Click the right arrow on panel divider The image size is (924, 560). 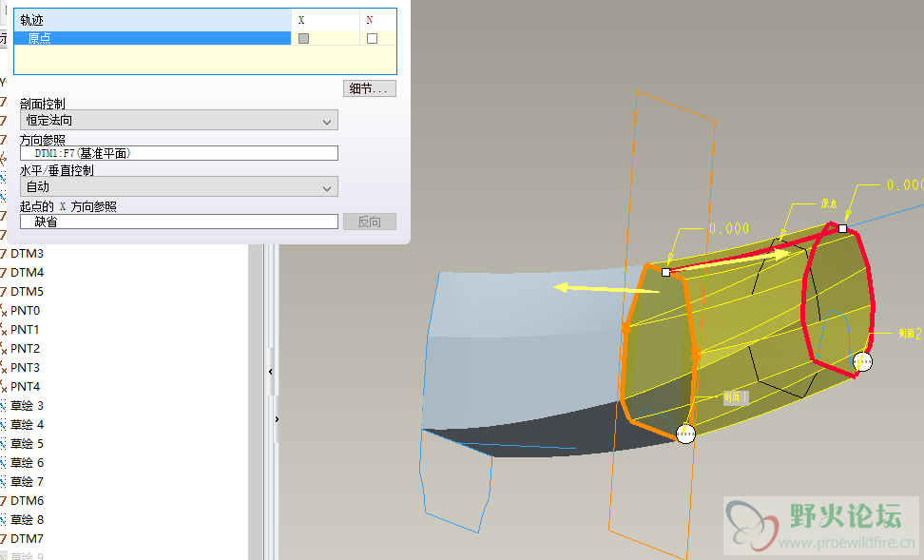[x=277, y=418]
